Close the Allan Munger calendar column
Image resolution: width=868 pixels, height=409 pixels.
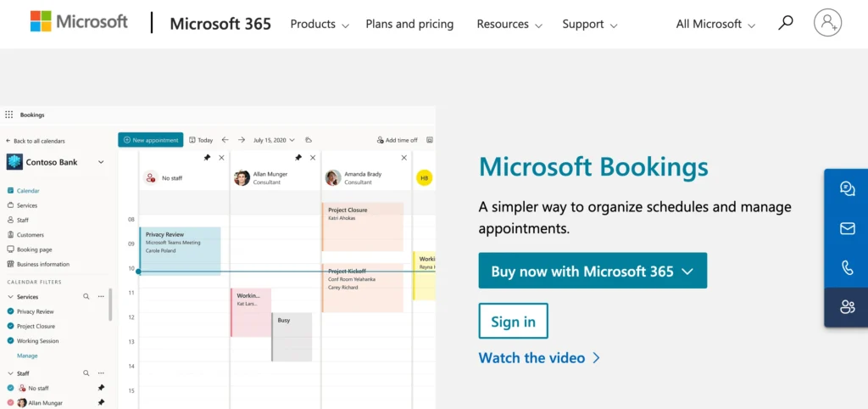(x=313, y=158)
